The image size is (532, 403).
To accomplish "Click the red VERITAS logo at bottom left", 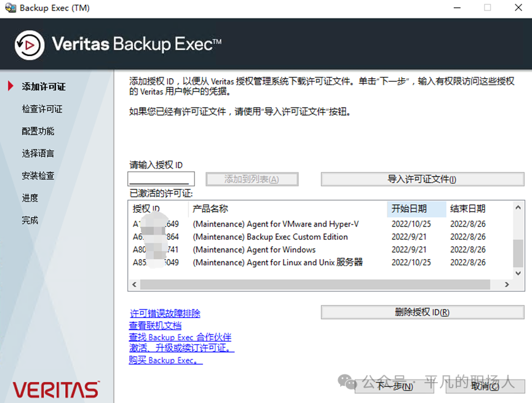I will 56,389.
